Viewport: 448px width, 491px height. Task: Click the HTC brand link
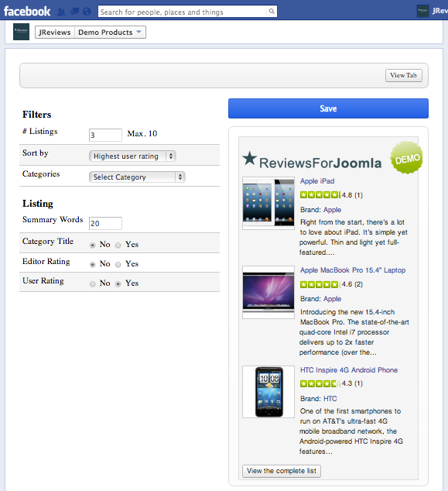click(x=330, y=399)
